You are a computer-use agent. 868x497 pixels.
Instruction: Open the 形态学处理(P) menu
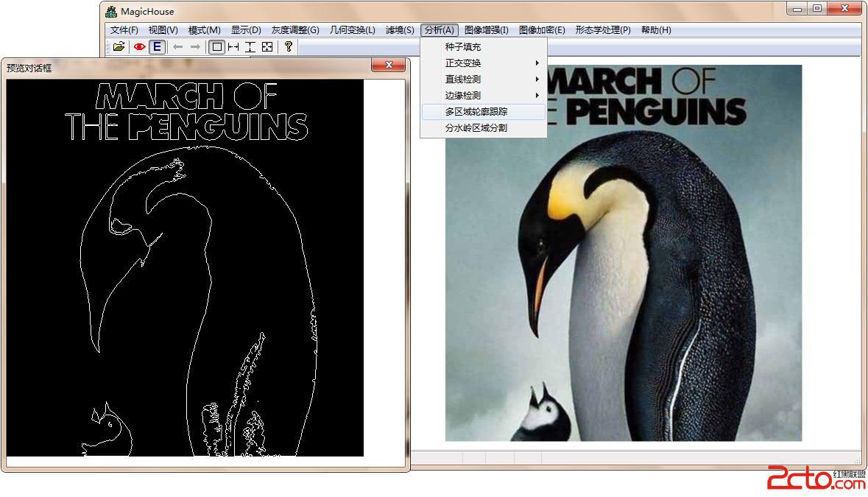(x=603, y=30)
